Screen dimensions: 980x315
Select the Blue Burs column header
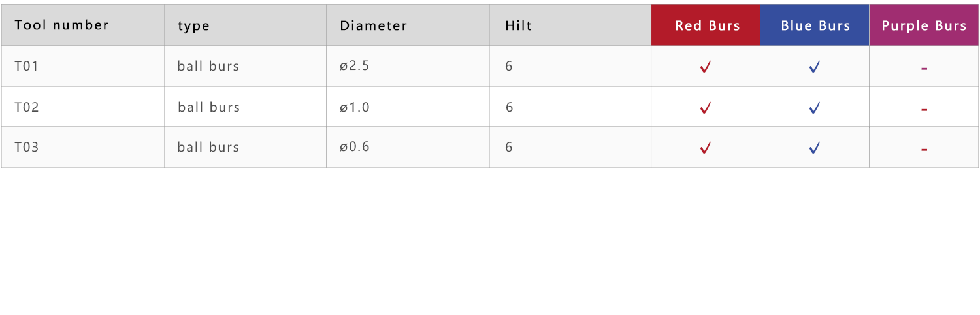pyautogui.click(x=815, y=25)
